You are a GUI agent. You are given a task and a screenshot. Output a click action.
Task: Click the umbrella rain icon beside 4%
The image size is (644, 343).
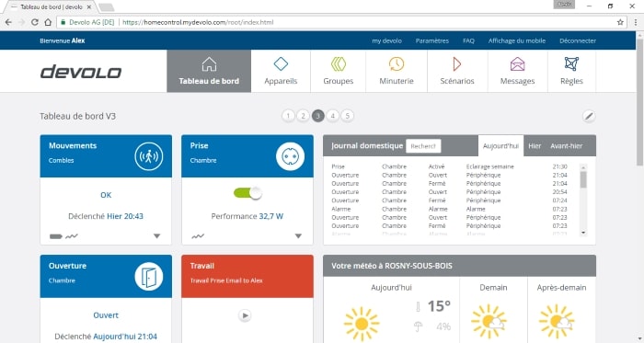[418, 326]
